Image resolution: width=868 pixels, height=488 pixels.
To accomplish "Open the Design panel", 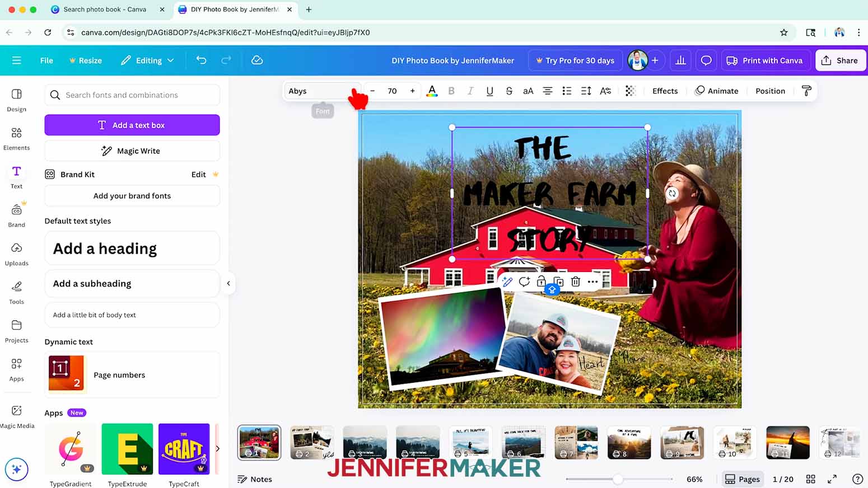I will [17, 100].
